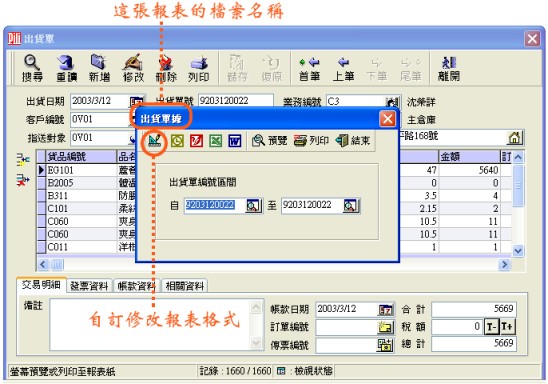The image size is (548, 384).
Task: Click the insert row icon beside grid
Action: coord(23,160)
